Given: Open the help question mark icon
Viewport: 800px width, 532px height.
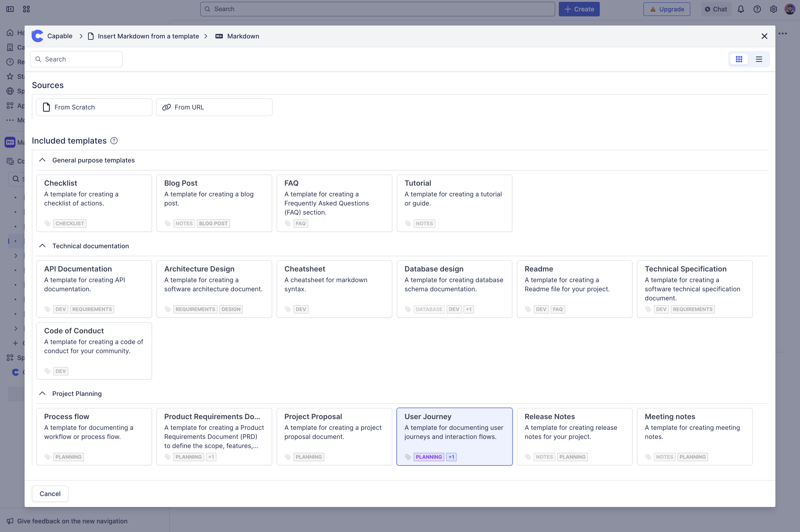Looking at the screenshot, I should [x=757, y=9].
